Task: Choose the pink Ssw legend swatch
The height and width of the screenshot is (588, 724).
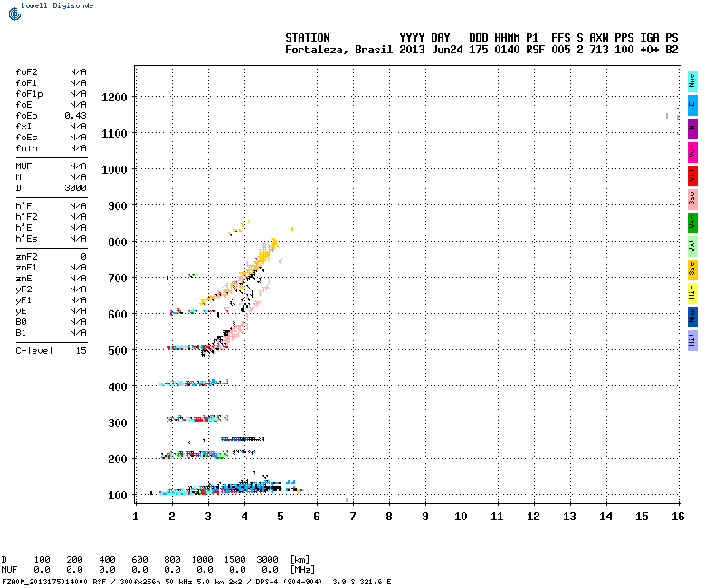Action: (692, 199)
